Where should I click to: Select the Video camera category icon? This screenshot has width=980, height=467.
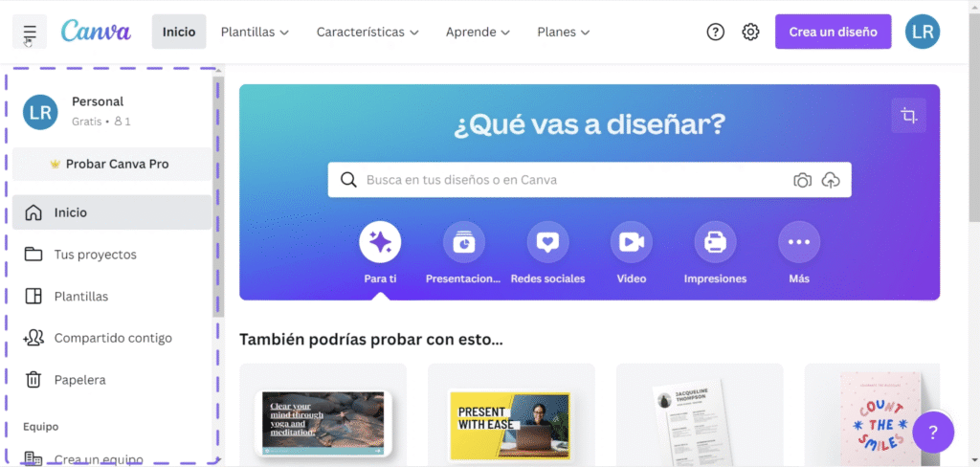(x=631, y=242)
